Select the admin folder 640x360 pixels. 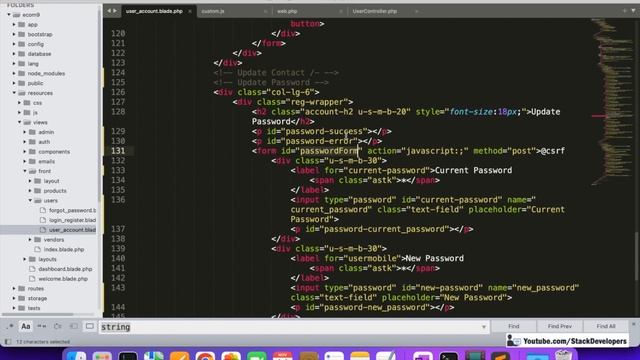(46, 132)
